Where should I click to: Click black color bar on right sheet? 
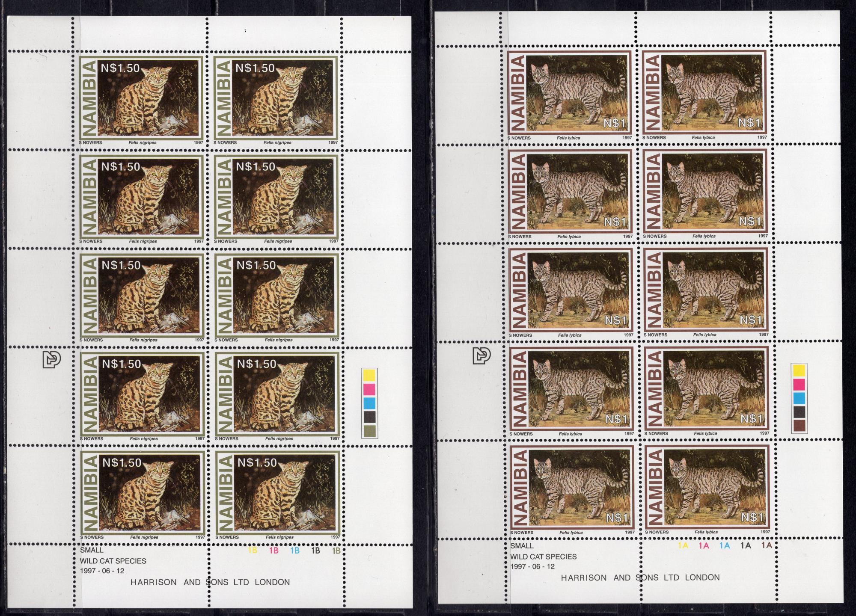tap(799, 412)
